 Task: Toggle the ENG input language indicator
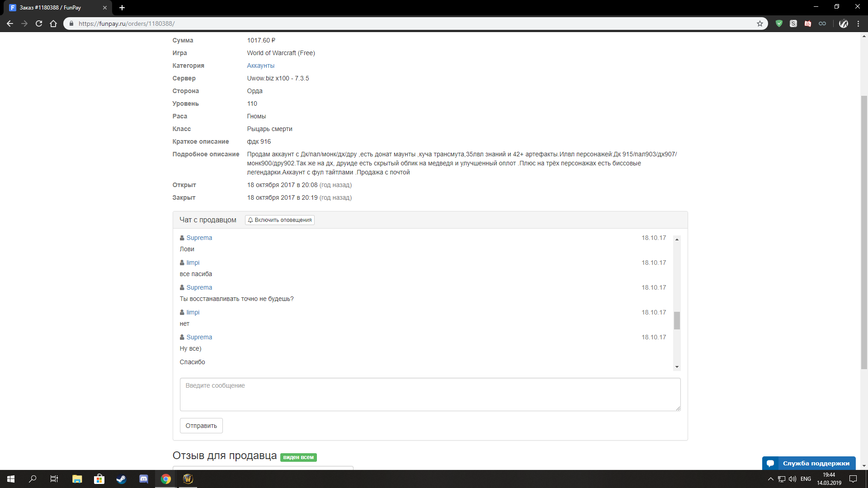pos(806,479)
